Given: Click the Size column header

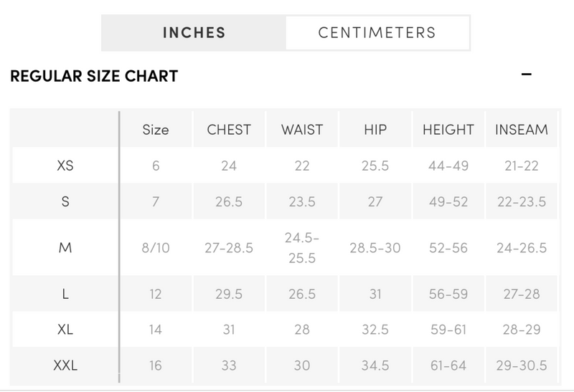Looking at the screenshot, I should coord(156,130).
